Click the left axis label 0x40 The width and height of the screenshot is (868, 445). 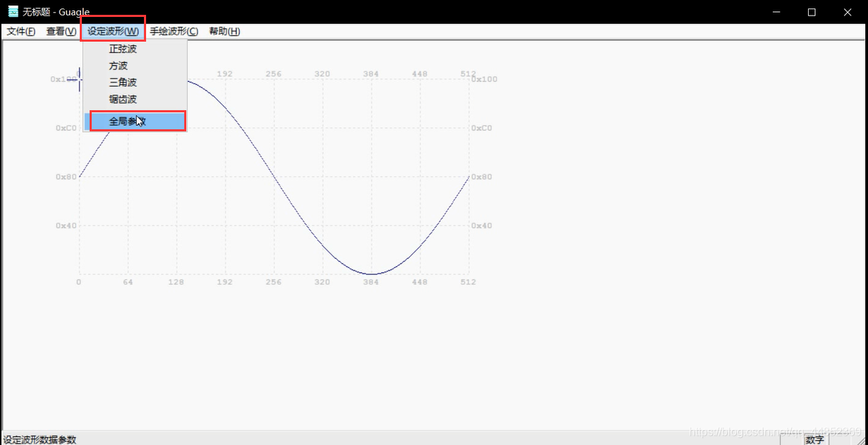coord(66,225)
